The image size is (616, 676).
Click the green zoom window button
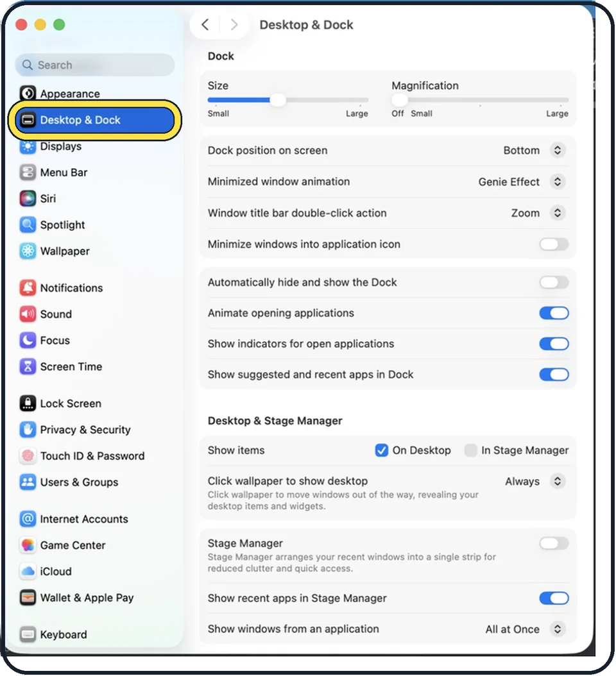59,24
